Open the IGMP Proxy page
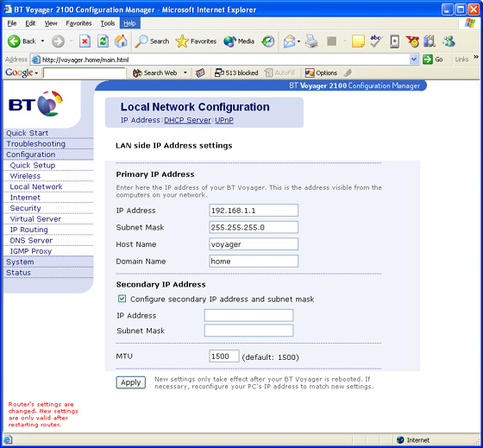 (31, 251)
